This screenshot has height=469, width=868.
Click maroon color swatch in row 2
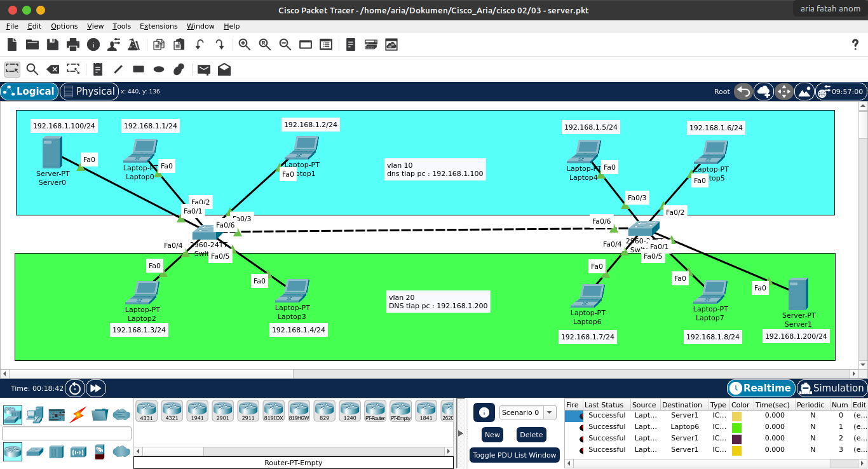[x=736, y=439]
